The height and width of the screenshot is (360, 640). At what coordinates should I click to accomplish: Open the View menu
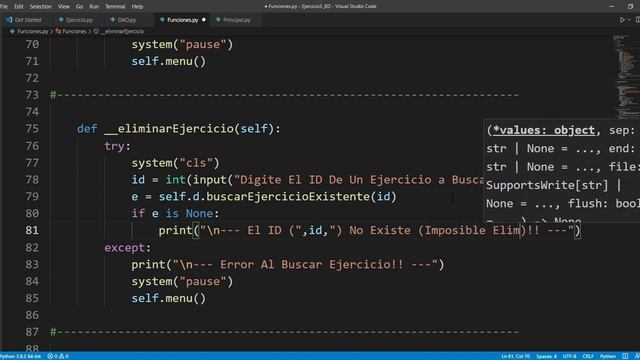tap(64, 7)
